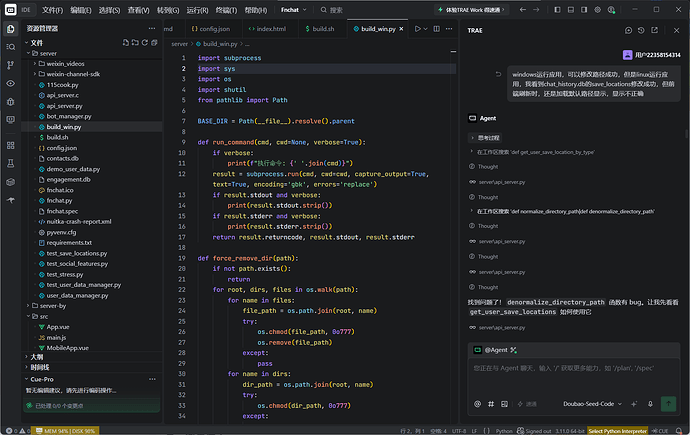This screenshot has height=435, width=690.
Task: Toggle the bottom panel layout icon
Action: coord(571,10)
